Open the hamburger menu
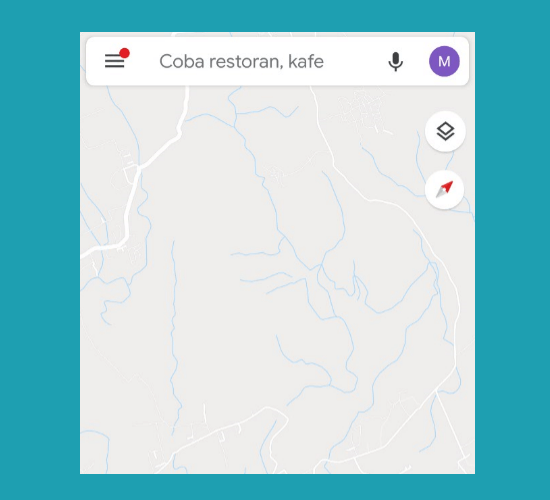The width and height of the screenshot is (550, 500). click(x=114, y=61)
